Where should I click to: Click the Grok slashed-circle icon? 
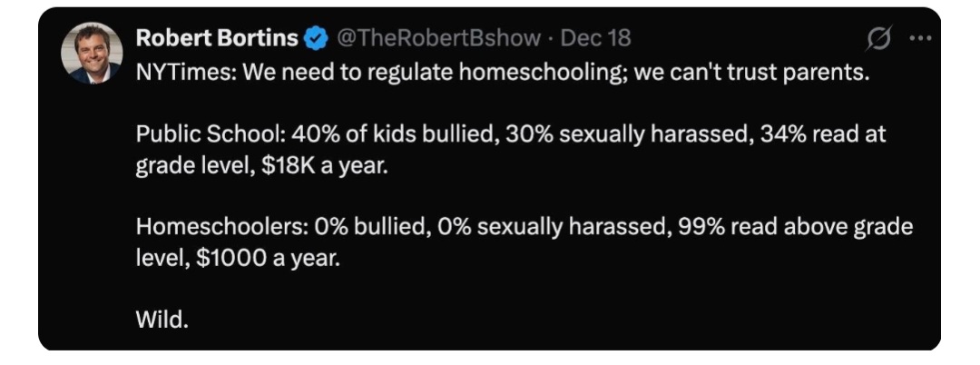click(880, 40)
